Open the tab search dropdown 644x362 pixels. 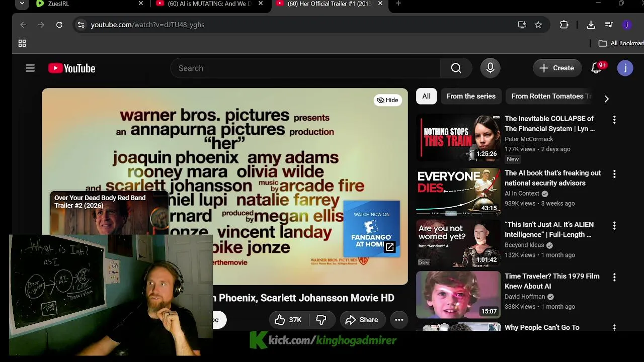click(x=22, y=4)
